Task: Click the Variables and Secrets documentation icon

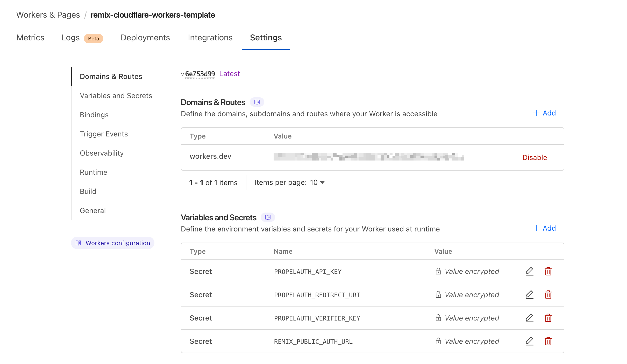Action: click(268, 217)
